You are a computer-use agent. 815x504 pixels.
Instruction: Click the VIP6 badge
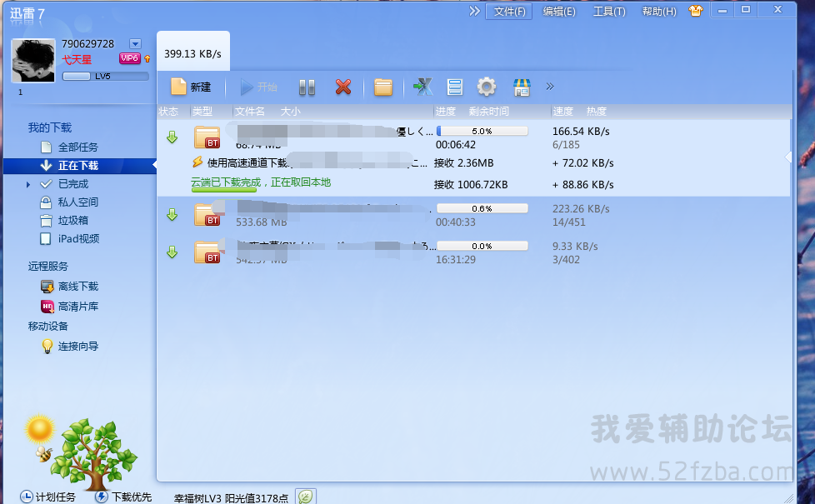click(x=129, y=58)
